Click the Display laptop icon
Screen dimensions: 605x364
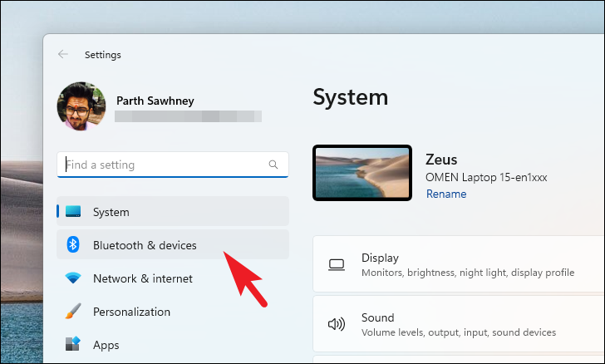pos(337,265)
